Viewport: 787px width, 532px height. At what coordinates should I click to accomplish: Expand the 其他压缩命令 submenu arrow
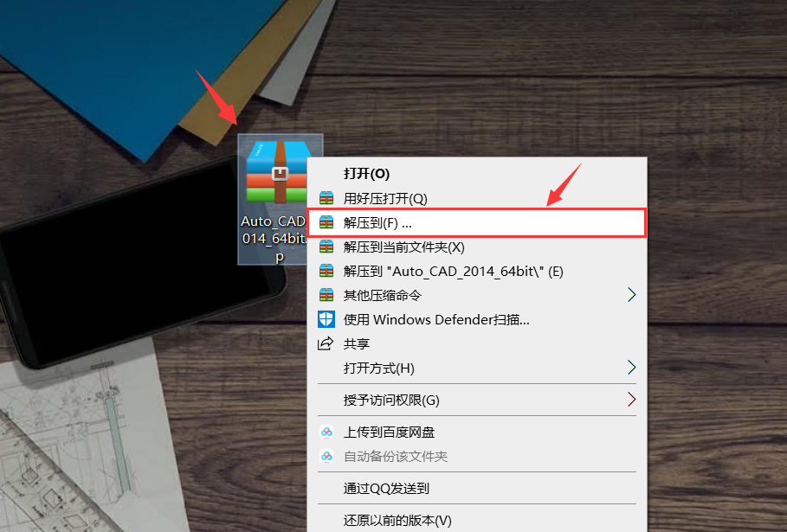point(631,295)
